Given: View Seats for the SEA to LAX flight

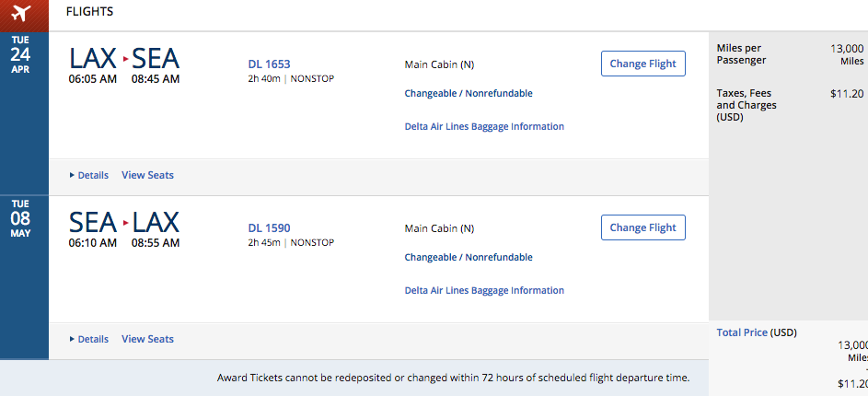Looking at the screenshot, I should click(x=147, y=339).
